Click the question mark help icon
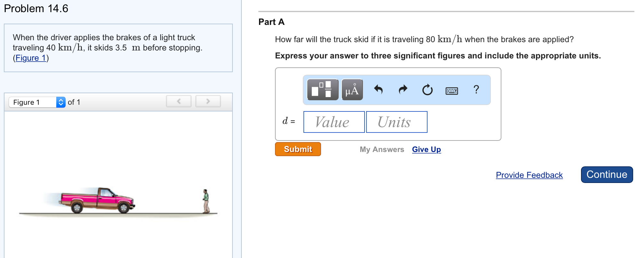The height and width of the screenshot is (258, 644). coord(476,89)
